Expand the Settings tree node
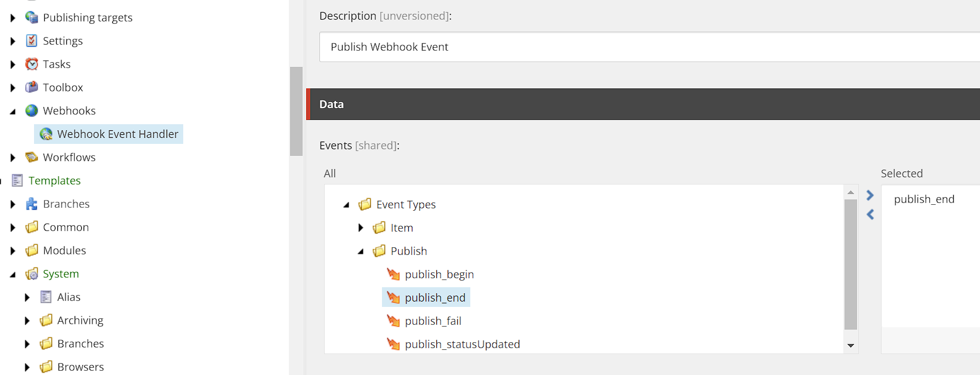Screen dimensions: 980x375 (x=13, y=41)
